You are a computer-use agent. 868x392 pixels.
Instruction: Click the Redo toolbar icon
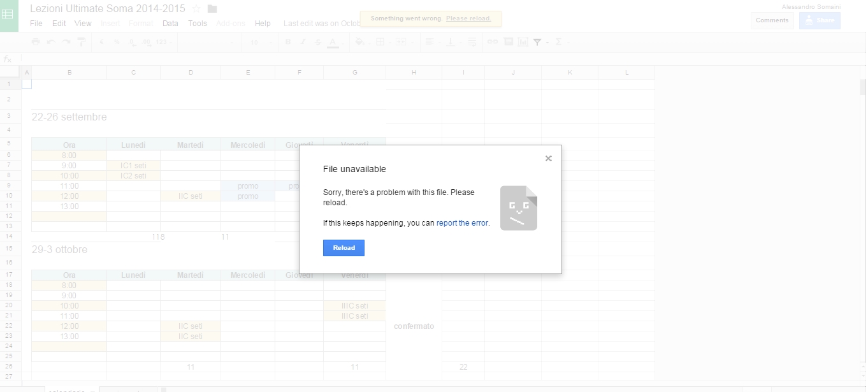pos(66,42)
